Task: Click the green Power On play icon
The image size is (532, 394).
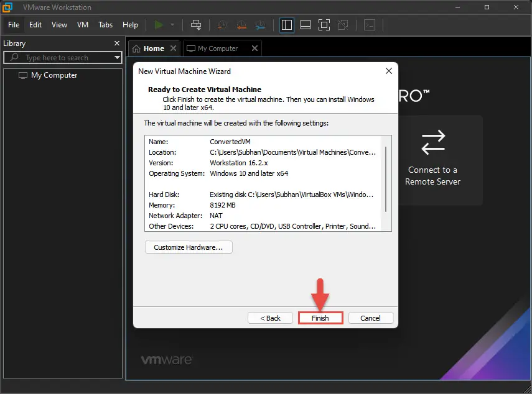Action: pyautogui.click(x=159, y=25)
